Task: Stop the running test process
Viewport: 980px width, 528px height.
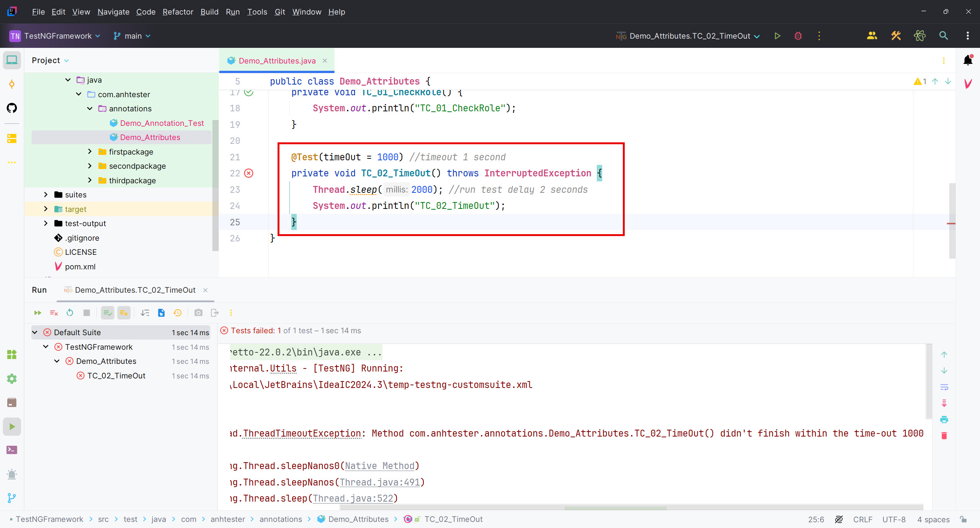Action: pyautogui.click(x=87, y=313)
